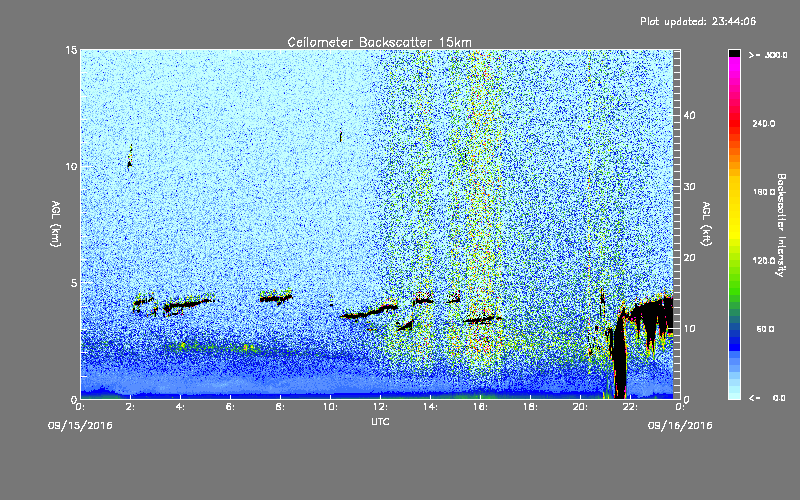Image resolution: width=800 pixels, height=500 pixels.
Task: Click the '20:' hour tick label
Action: (580, 407)
